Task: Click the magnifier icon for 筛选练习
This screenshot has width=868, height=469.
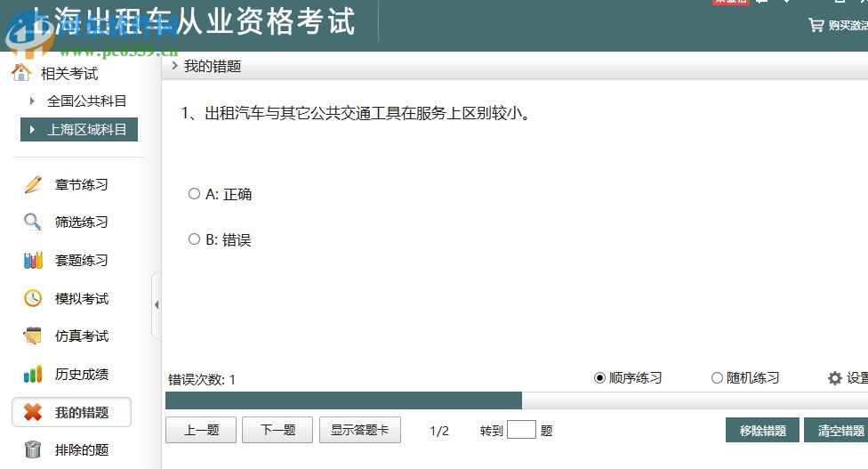Action: point(33,222)
